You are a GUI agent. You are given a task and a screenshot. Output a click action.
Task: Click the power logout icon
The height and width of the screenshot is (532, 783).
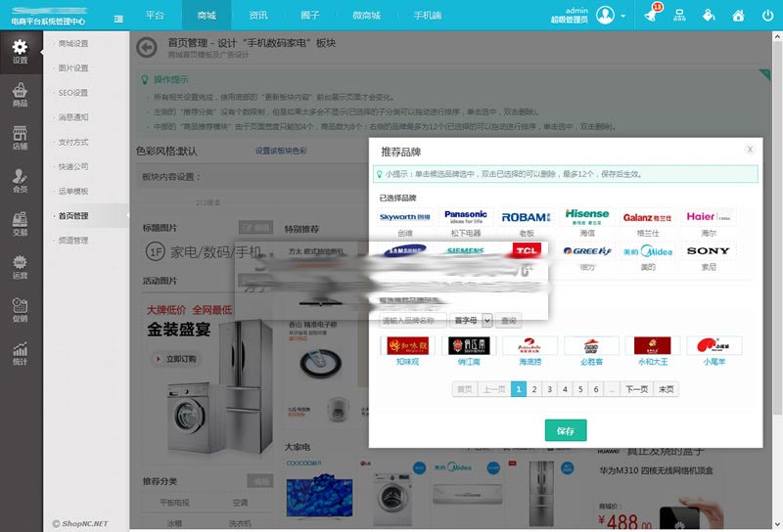tap(767, 16)
